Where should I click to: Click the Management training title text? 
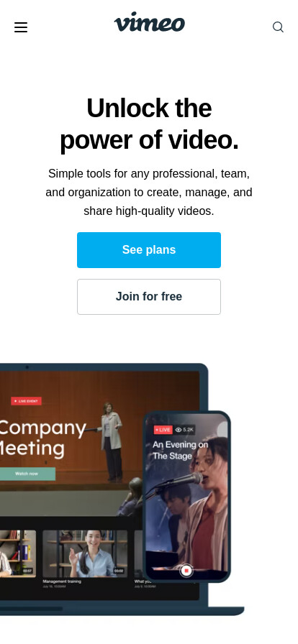coord(62,581)
